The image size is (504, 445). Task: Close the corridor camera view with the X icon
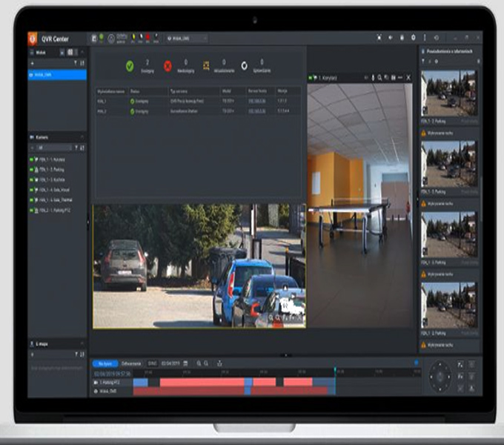pos(408,77)
